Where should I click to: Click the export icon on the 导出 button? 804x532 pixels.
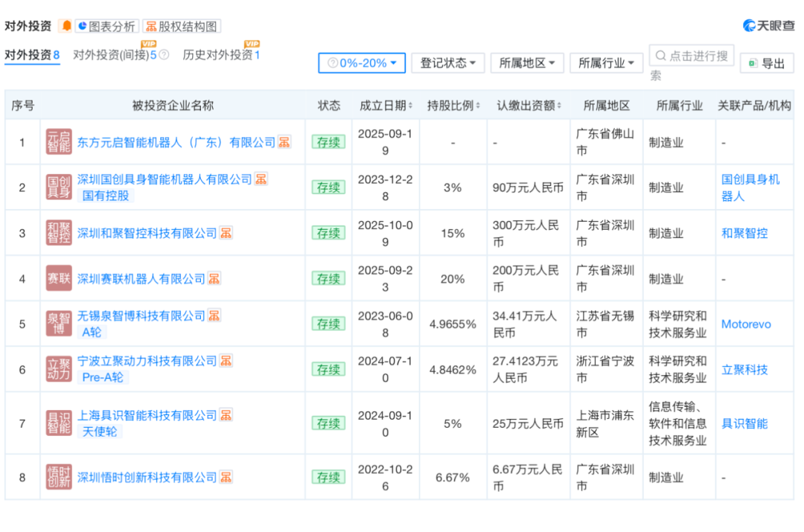click(x=753, y=63)
